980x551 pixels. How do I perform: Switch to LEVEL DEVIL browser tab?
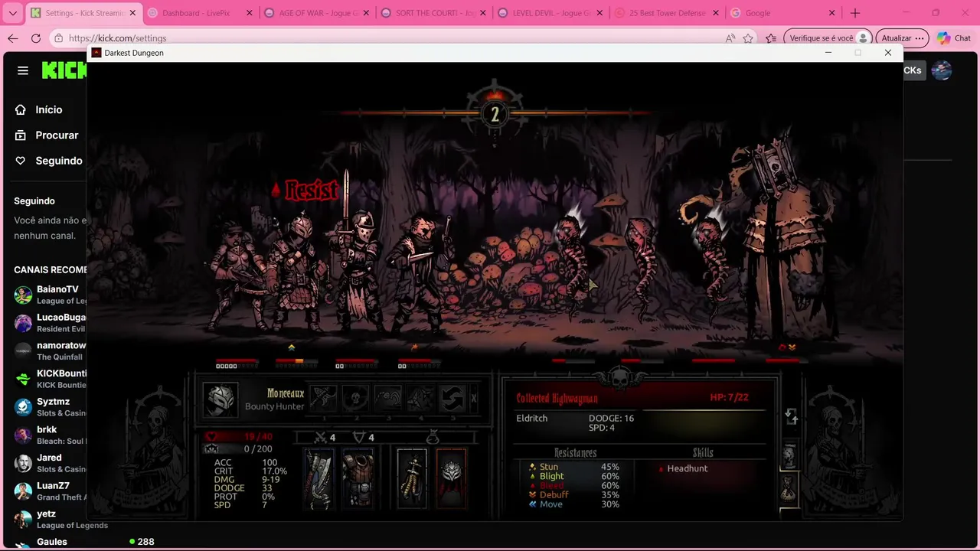coord(551,13)
